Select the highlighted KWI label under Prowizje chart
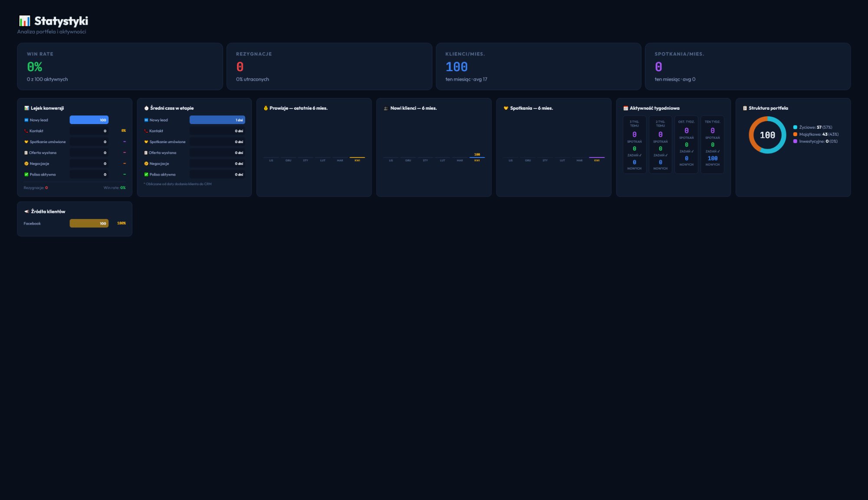The image size is (868, 500). tap(357, 160)
